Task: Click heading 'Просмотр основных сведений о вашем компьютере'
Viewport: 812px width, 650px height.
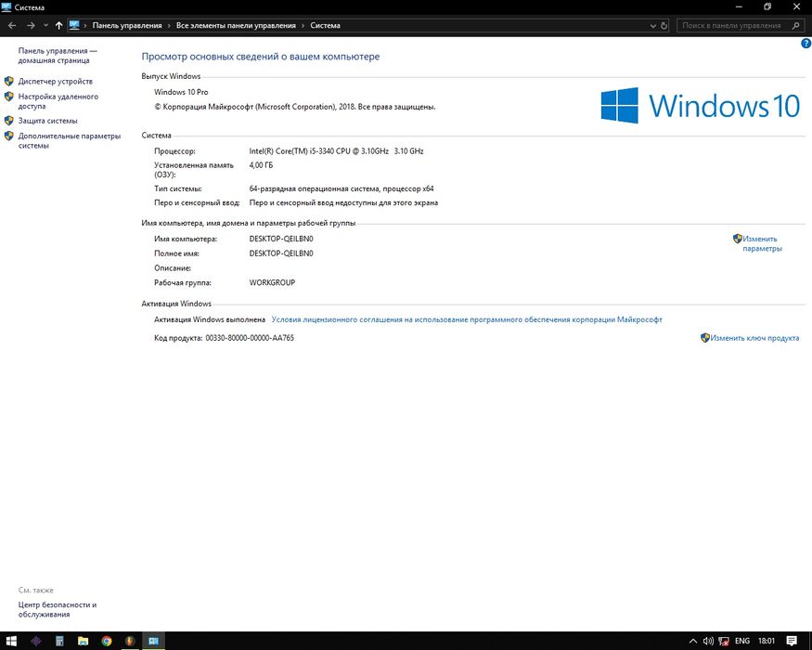Action: [261, 57]
